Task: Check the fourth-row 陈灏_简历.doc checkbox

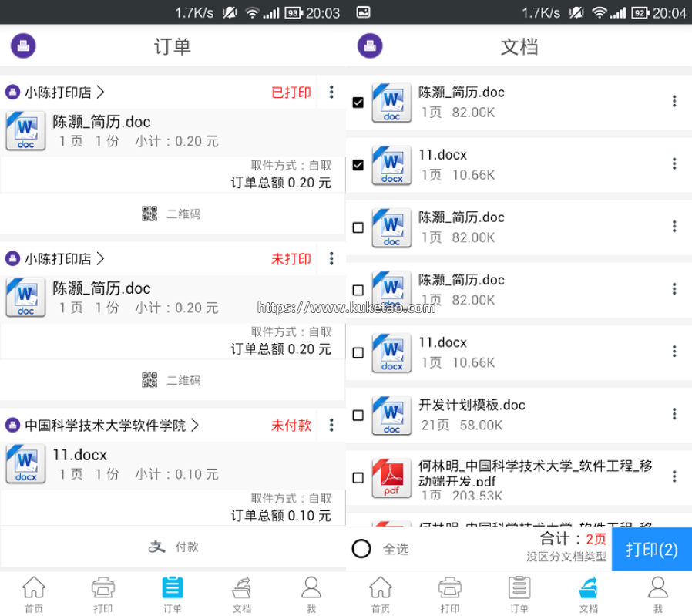Action: pos(358,290)
